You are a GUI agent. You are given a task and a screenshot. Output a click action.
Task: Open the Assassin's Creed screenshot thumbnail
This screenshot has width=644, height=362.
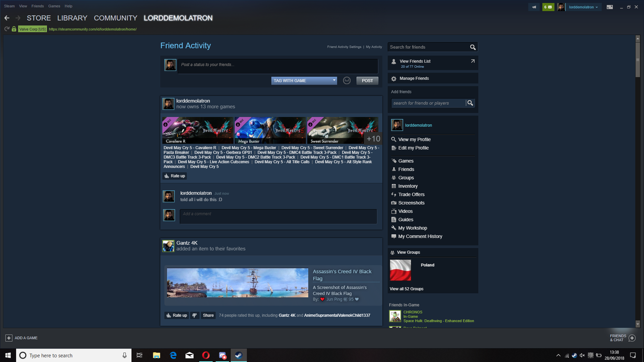pyautogui.click(x=237, y=283)
